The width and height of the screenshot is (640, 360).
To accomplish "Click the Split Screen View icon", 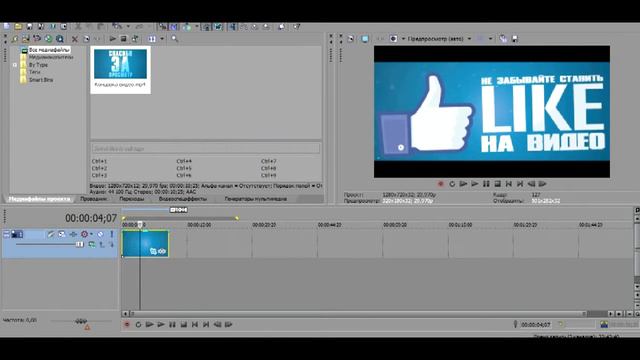I will click(x=393, y=39).
